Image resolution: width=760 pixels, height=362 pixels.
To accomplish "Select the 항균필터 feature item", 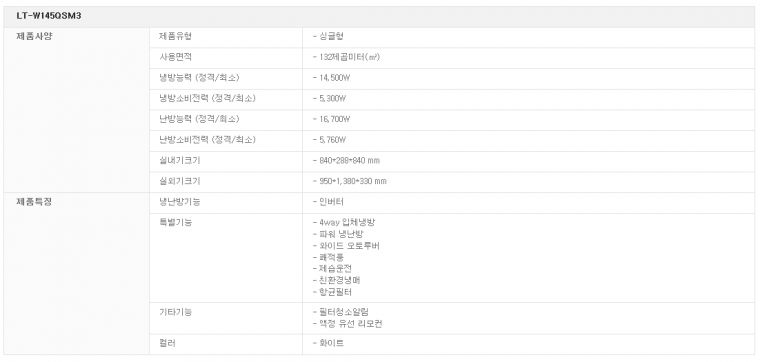I will [x=332, y=293].
